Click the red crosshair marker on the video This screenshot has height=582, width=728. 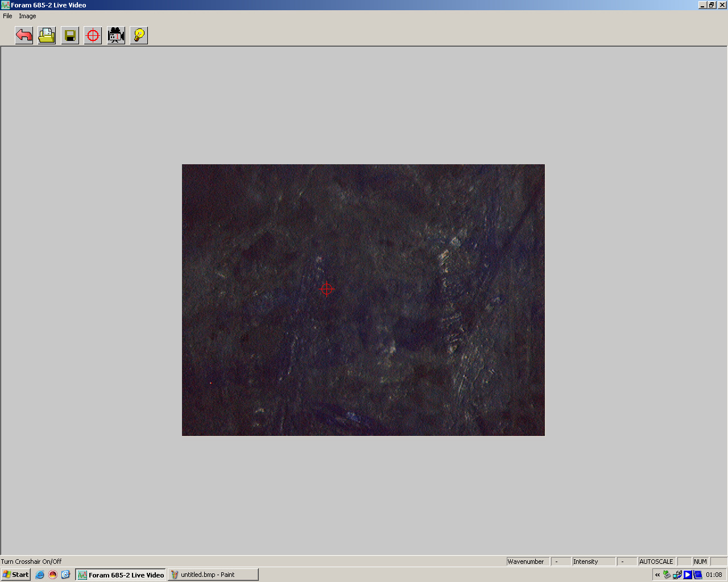tap(327, 289)
